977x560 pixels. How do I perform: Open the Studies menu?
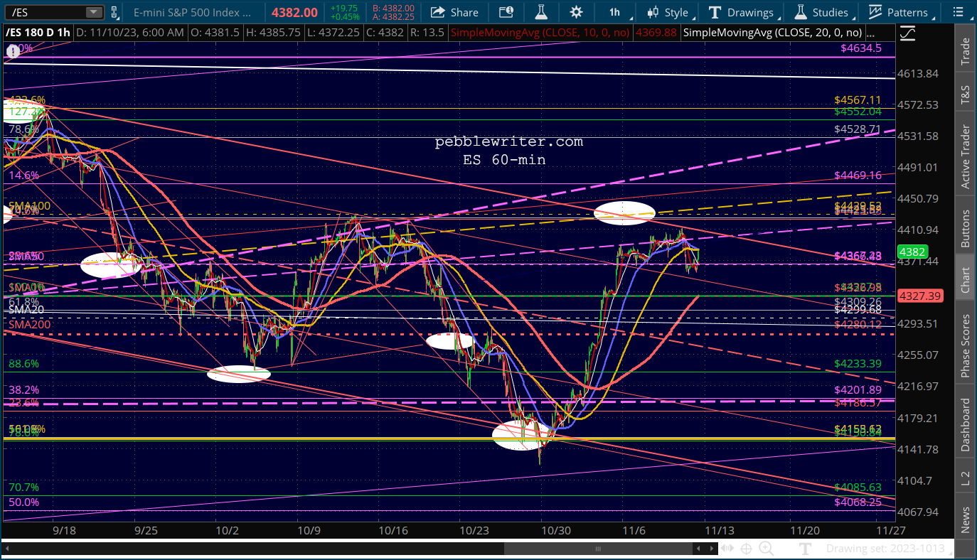[x=822, y=12]
